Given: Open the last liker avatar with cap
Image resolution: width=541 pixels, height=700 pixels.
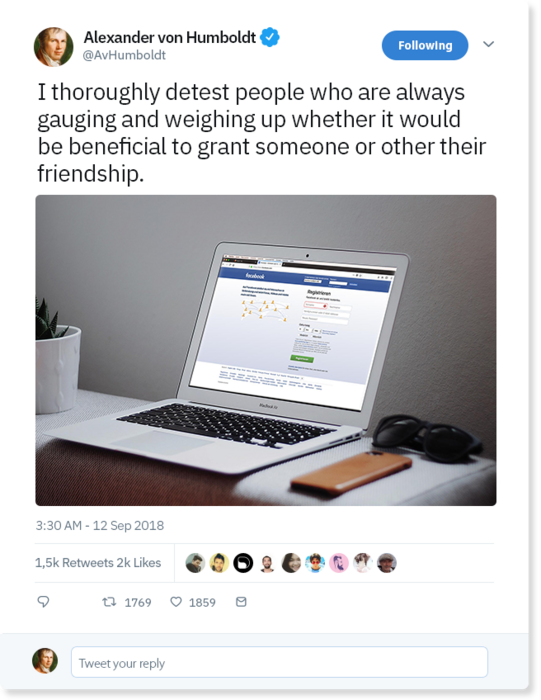Looking at the screenshot, I should tap(387, 562).
